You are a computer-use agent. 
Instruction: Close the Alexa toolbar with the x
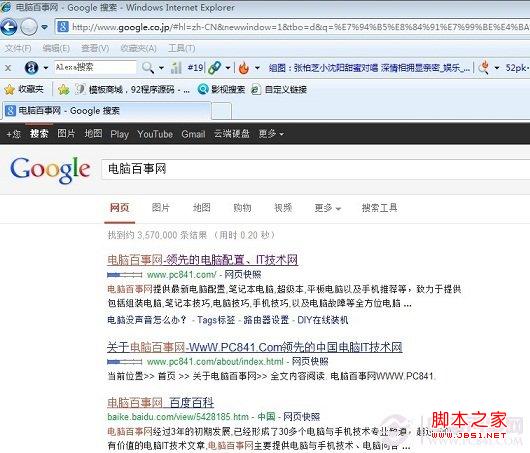(x=8, y=68)
